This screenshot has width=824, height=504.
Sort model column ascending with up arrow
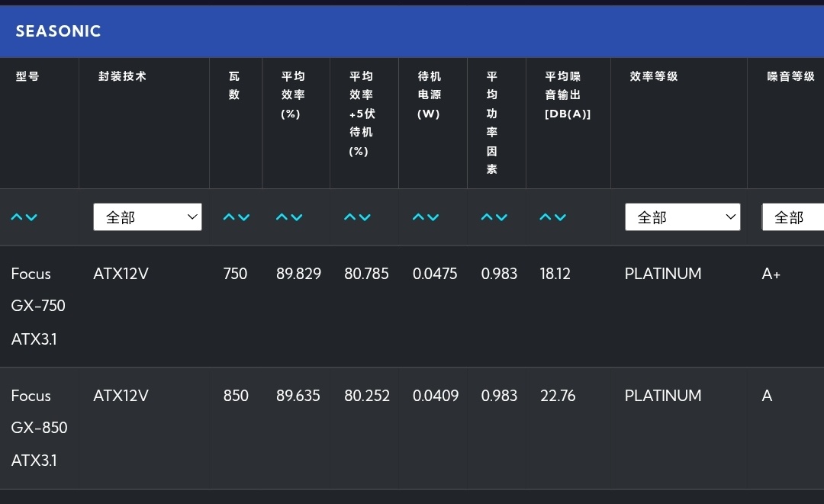[17, 217]
